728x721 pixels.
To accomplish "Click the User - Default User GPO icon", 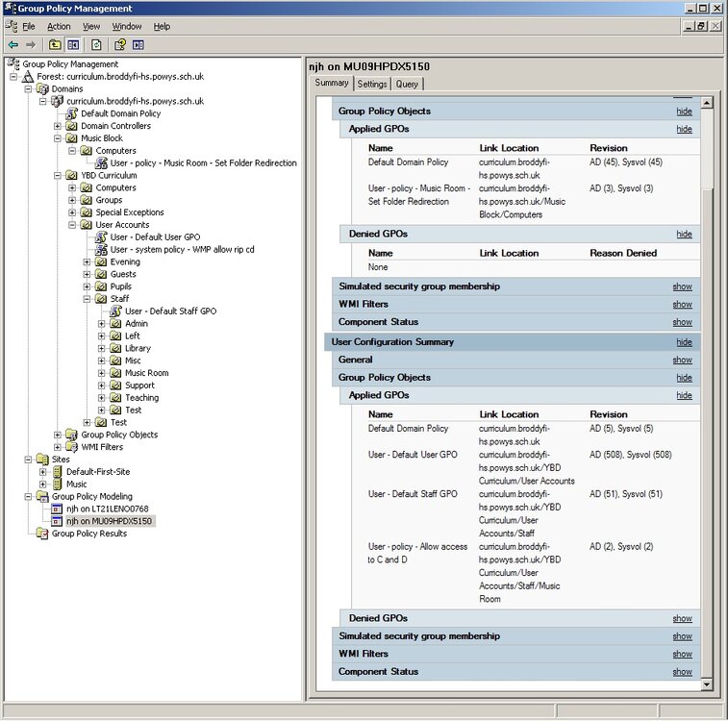I will click(101, 237).
